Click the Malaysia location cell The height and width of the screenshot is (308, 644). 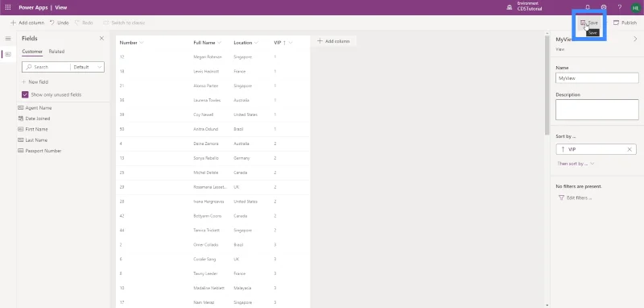[242, 288]
